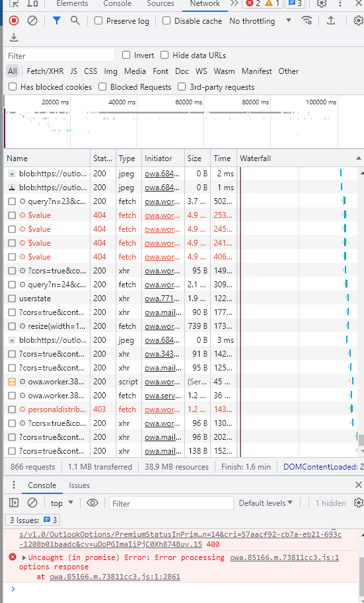The height and width of the screenshot is (603, 364).
Task: Open No throttling dropdown
Action: point(260,20)
